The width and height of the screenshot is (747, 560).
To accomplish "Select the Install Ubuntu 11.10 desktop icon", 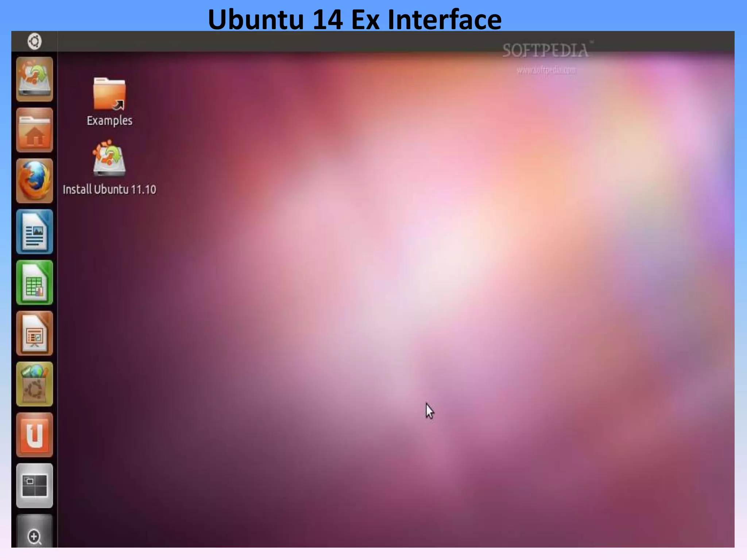I will pos(109,158).
